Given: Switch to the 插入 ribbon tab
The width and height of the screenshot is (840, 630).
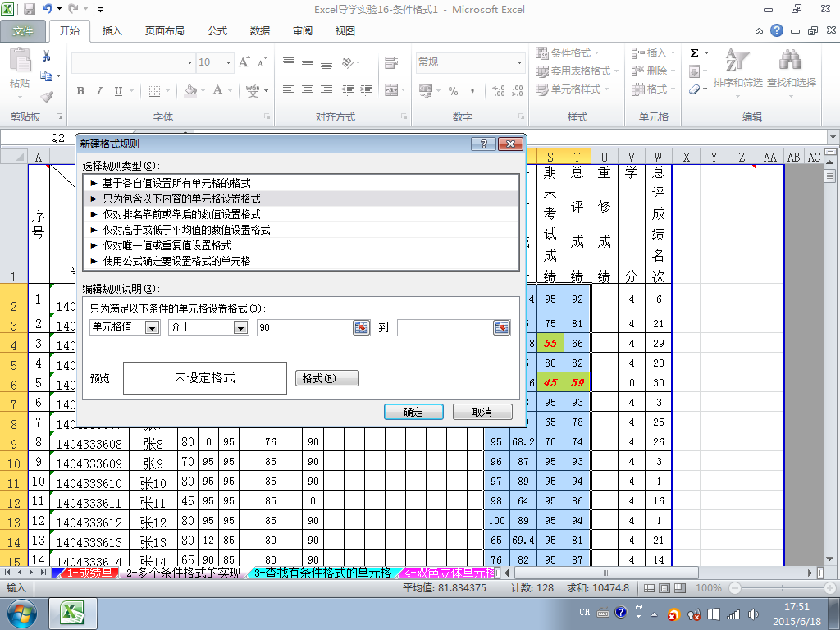Looking at the screenshot, I should tap(112, 31).
